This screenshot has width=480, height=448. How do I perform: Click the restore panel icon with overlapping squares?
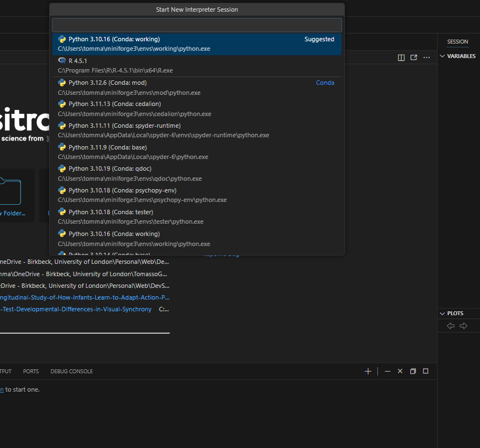(x=413, y=371)
